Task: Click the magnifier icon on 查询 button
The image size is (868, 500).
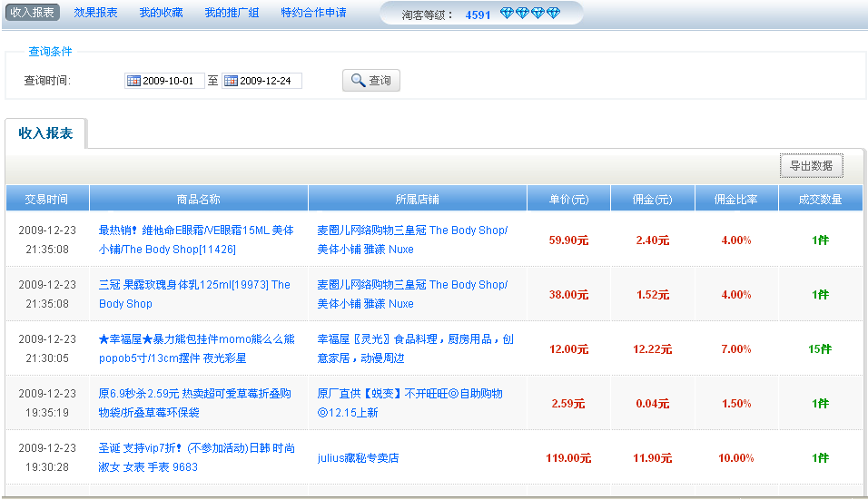Action: pos(358,81)
